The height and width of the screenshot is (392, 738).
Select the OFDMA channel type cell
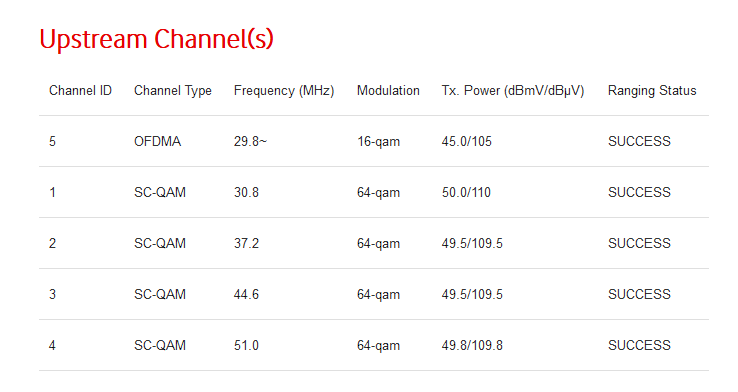pyautogui.click(x=157, y=141)
